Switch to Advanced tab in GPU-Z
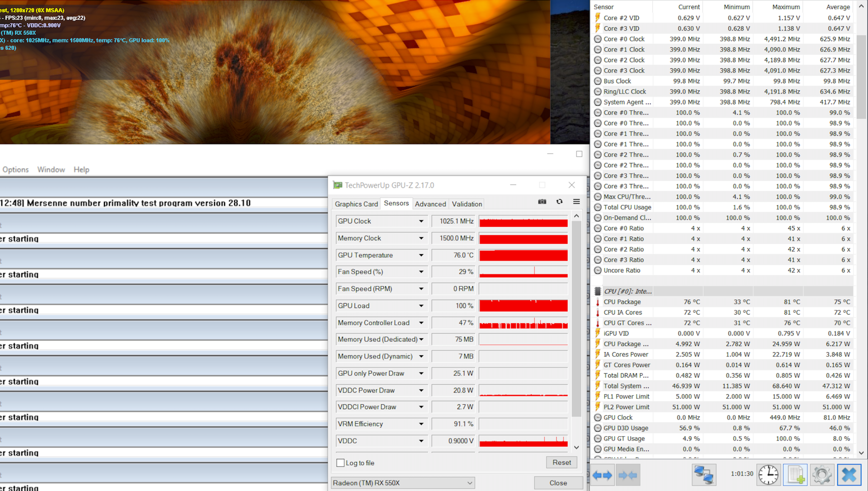868x491 pixels. point(430,204)
